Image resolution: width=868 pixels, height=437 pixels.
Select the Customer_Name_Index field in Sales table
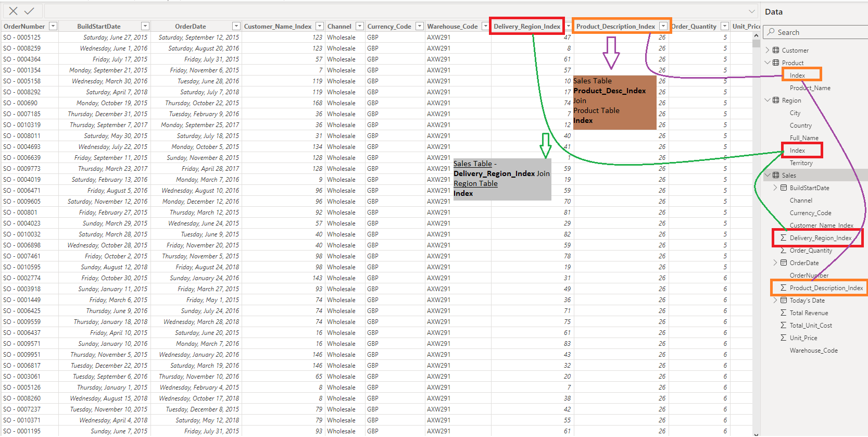(x=822, y=226)
